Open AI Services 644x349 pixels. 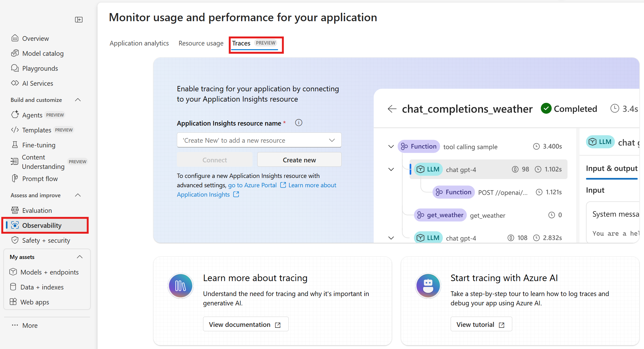click(x=32, y=83)
